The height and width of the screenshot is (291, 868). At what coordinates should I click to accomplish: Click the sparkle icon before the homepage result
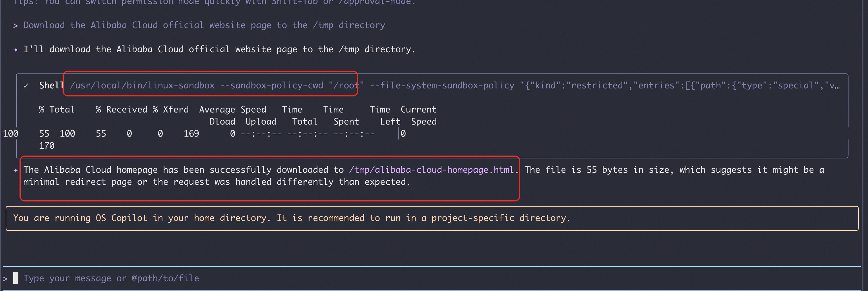click(15, 170)
